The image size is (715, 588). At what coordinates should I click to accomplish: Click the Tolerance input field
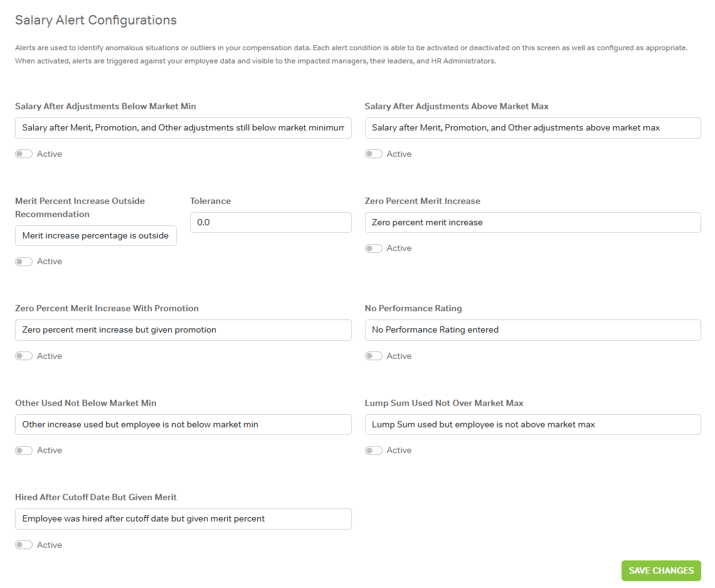[x=270, y=222]
